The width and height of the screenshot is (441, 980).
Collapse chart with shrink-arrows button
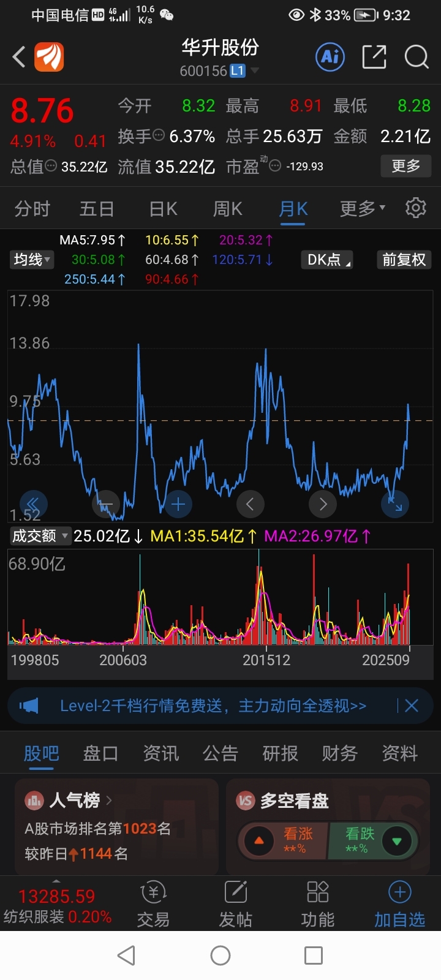(x=395, y=504)
